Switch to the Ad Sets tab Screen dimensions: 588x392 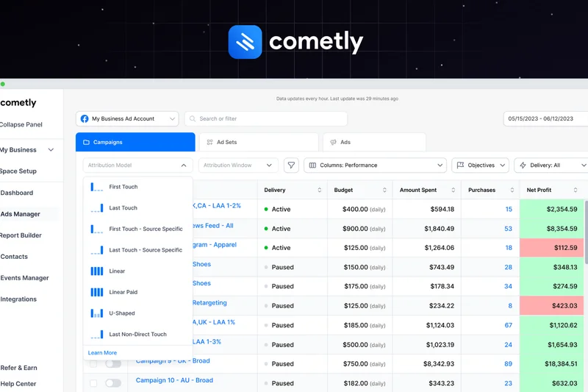click(259, 142)
